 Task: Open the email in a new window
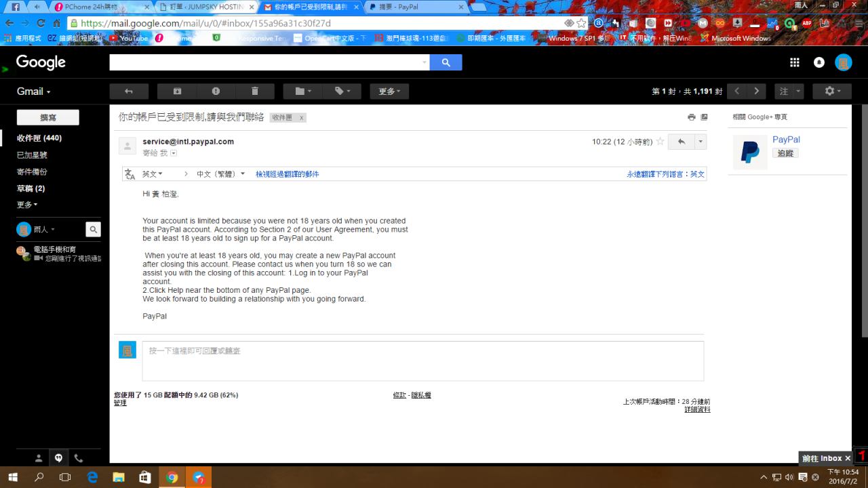coord(704,117)
